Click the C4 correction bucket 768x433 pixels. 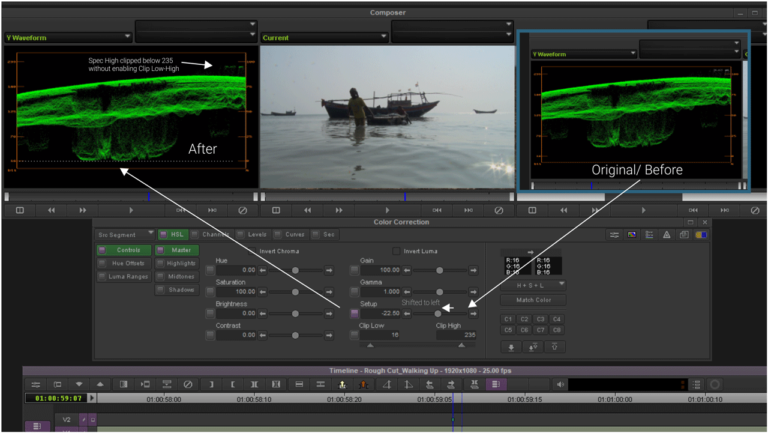(x=557, y=319)
